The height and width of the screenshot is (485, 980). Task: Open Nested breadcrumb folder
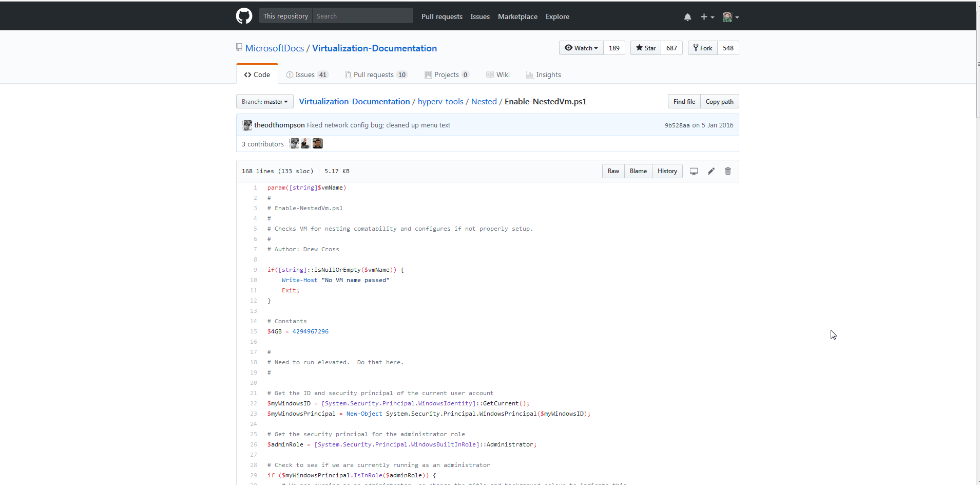click(484, 101)
